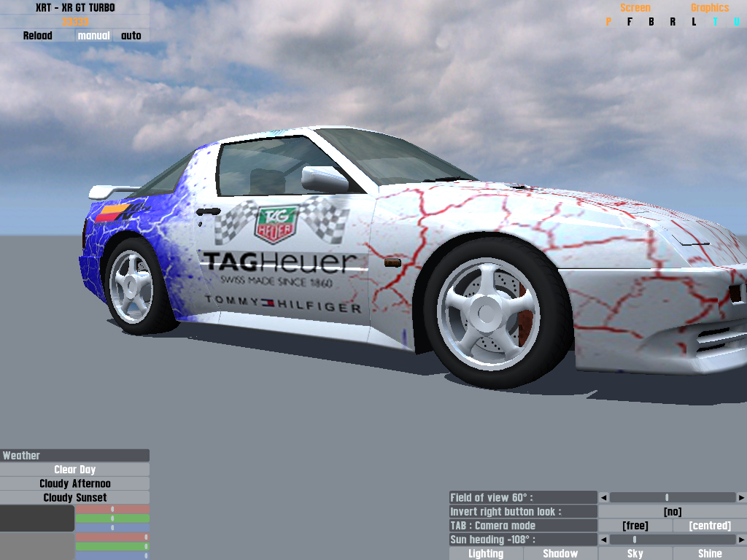Click the orange P view letter

coord(608,21)
